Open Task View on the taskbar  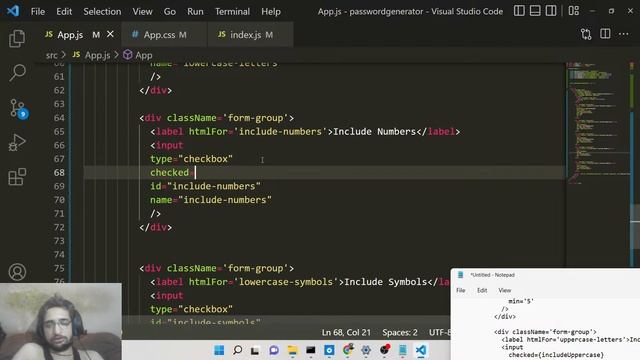(x=256, y=350)
